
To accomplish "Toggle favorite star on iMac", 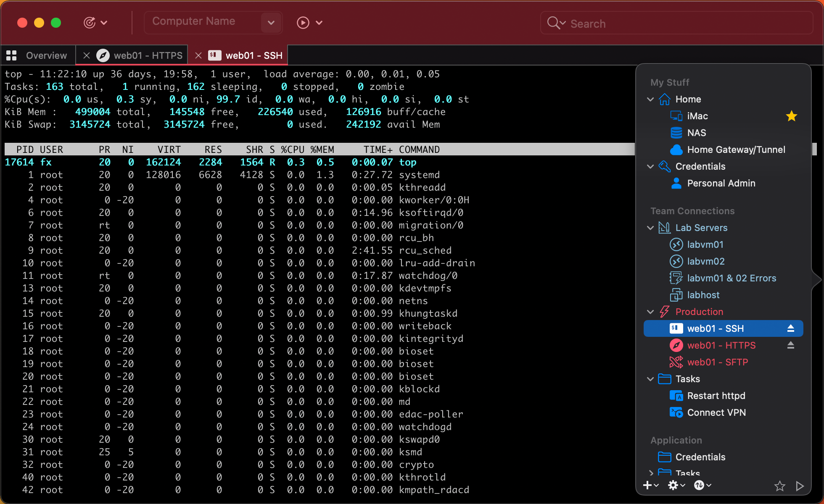I will click(x=791, y=116).
